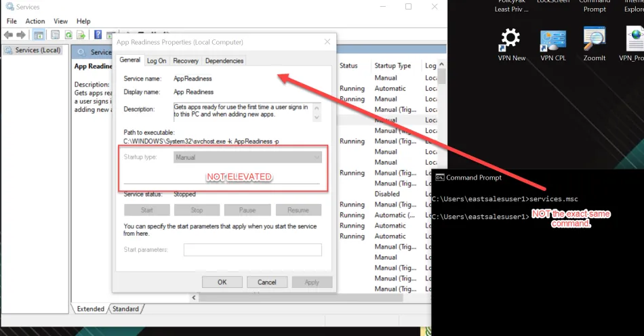
Task: Switch to the Recovery tab
Action: (x=186, y=61)
